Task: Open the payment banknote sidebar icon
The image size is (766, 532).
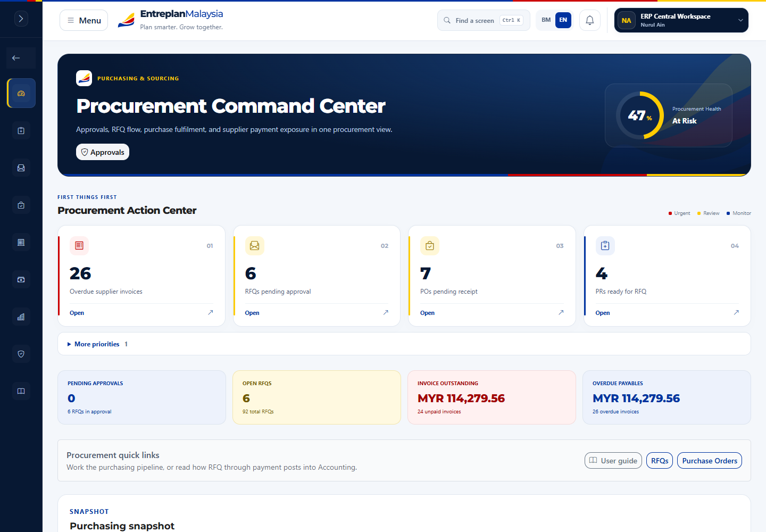Action: tap(21, 279)
